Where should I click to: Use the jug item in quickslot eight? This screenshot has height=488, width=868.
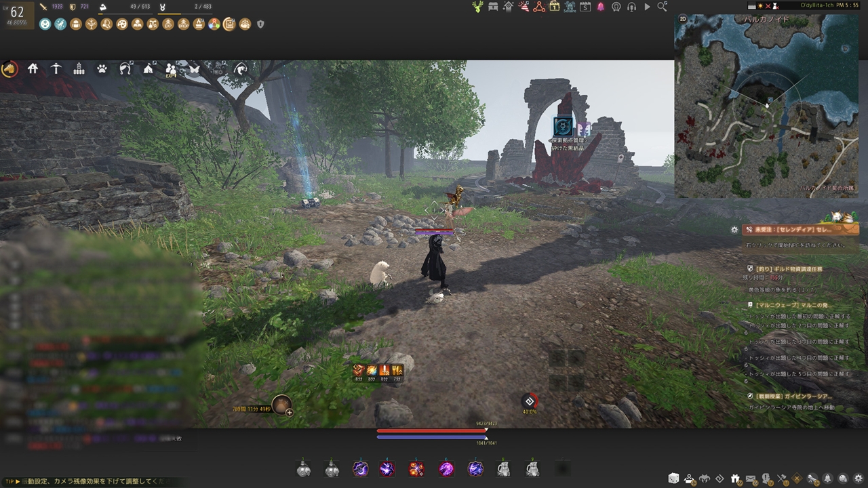tap(504, 468)
